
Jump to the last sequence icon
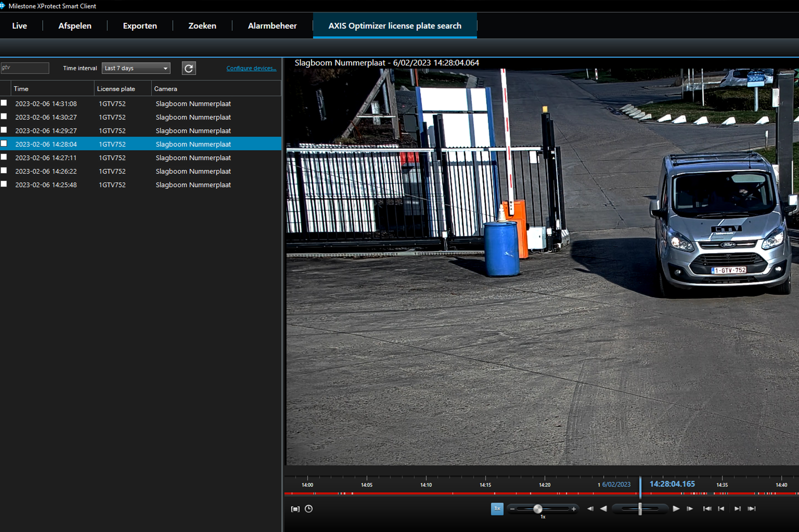752,509
